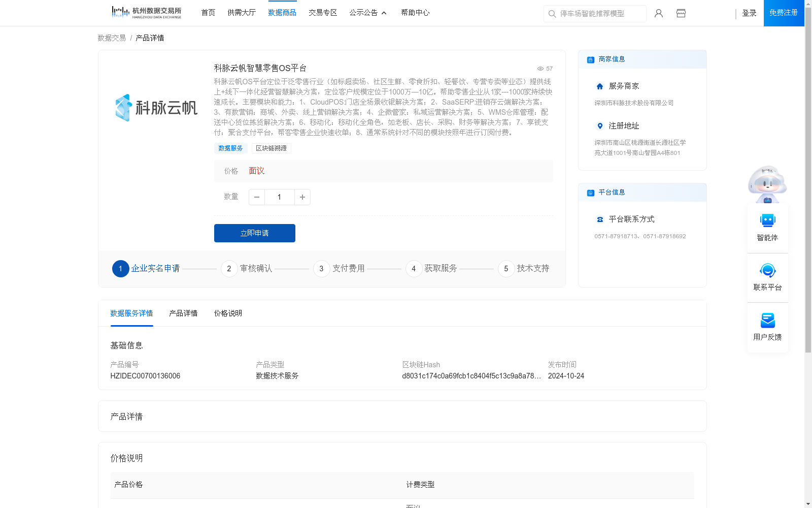Open the shop cart icon in header
The width and height of the screenshot is (812, 508).
(681, 13)
